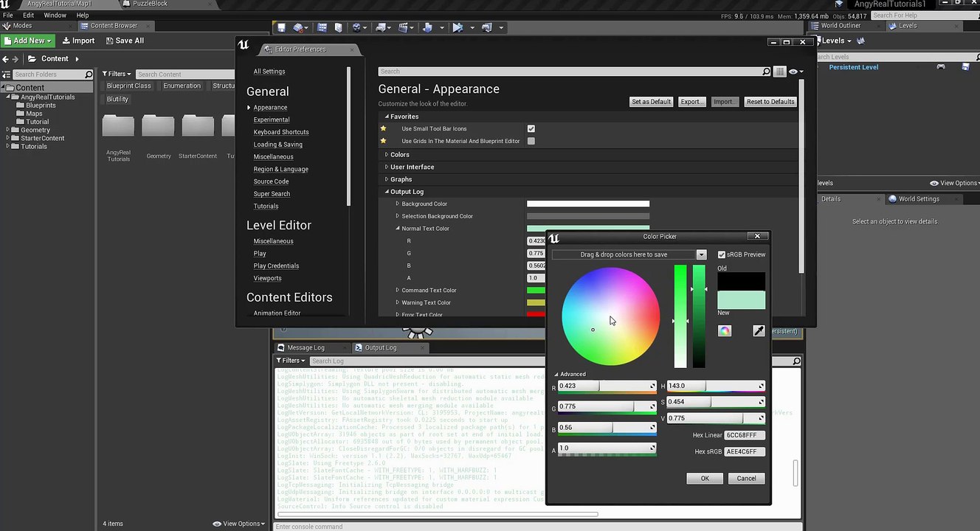Click on the color wheel
This screenshot has height=531, width=980.
[x=610, y=316]
